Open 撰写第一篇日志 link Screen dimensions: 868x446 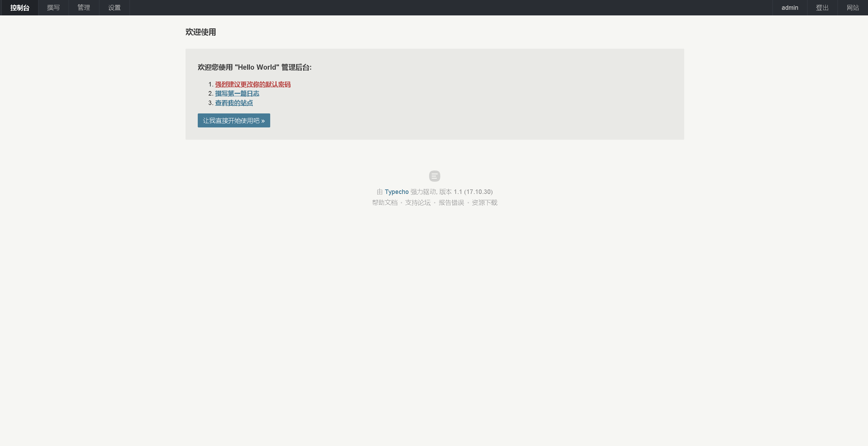coord(237,93)
